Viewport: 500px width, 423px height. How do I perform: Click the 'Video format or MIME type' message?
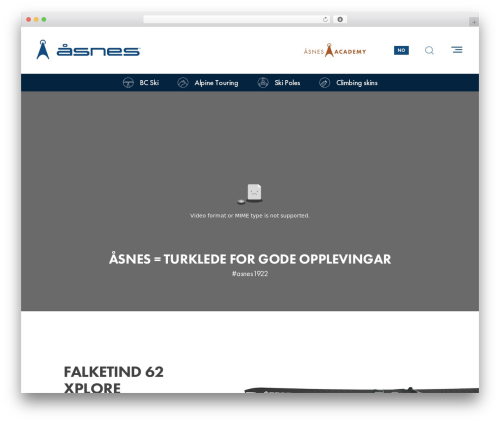[250, 216]
